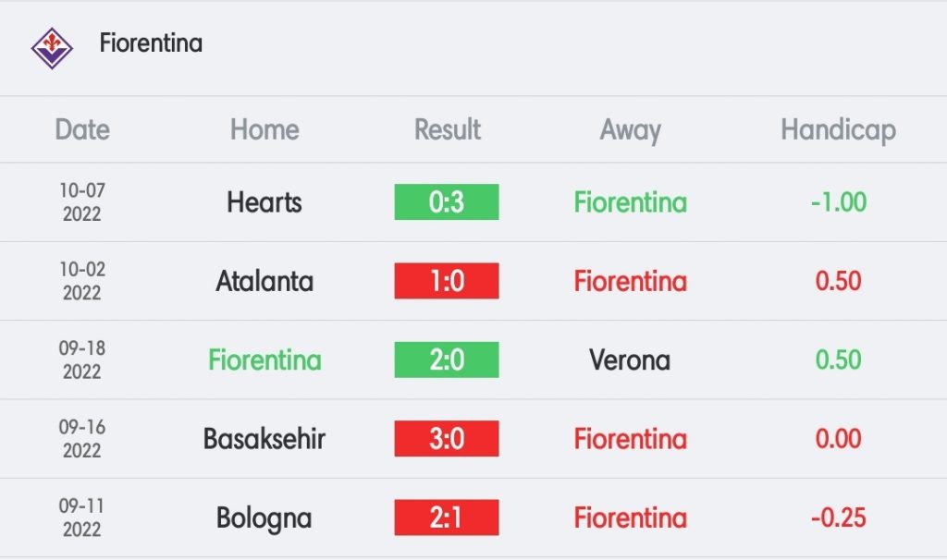947x560 pixels.
Task: Open the Fiorentina team name header
Action: tap(151, 43)
